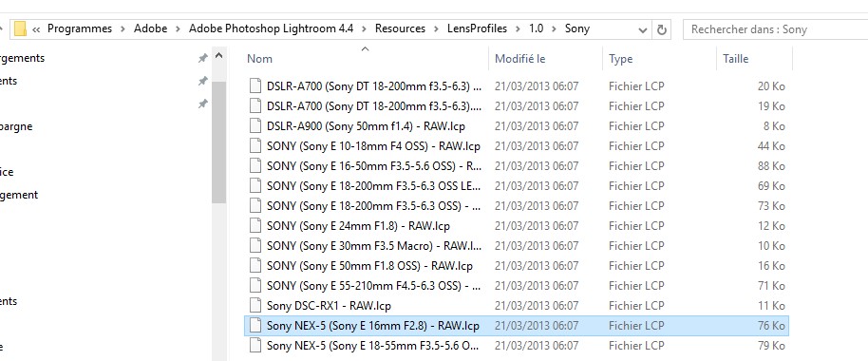
Task: Click file icon of Sony E 18-200mm OSS LE profile
Action: [x=255, y=185]
